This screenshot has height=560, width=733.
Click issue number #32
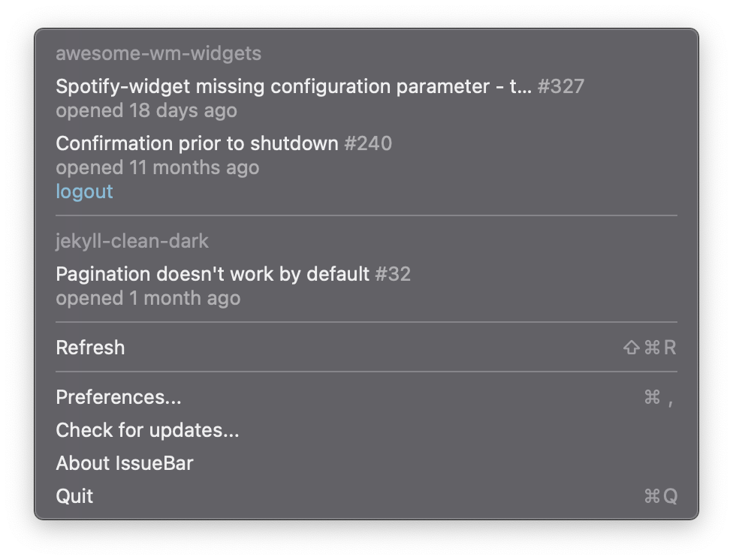click(x=394, y=274)
